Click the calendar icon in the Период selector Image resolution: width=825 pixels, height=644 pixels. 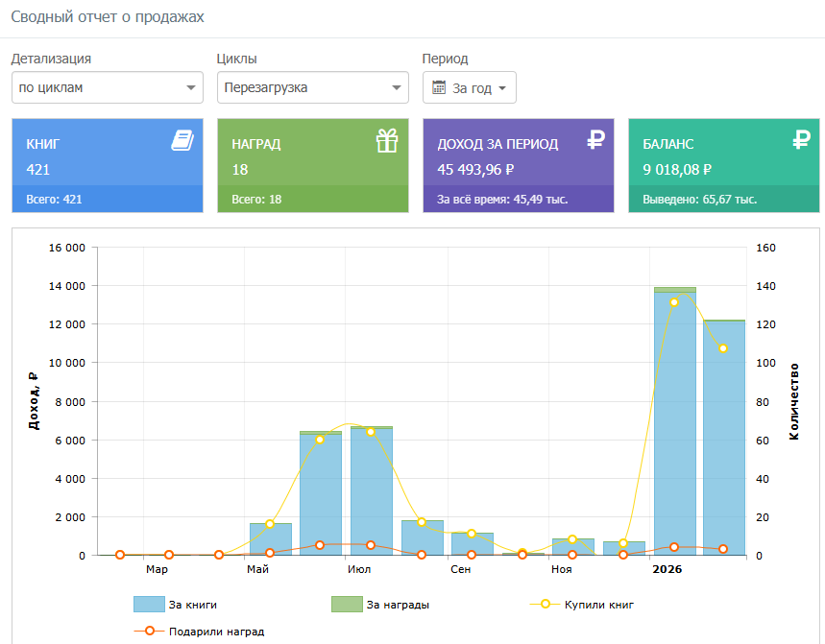coord(439,87)
